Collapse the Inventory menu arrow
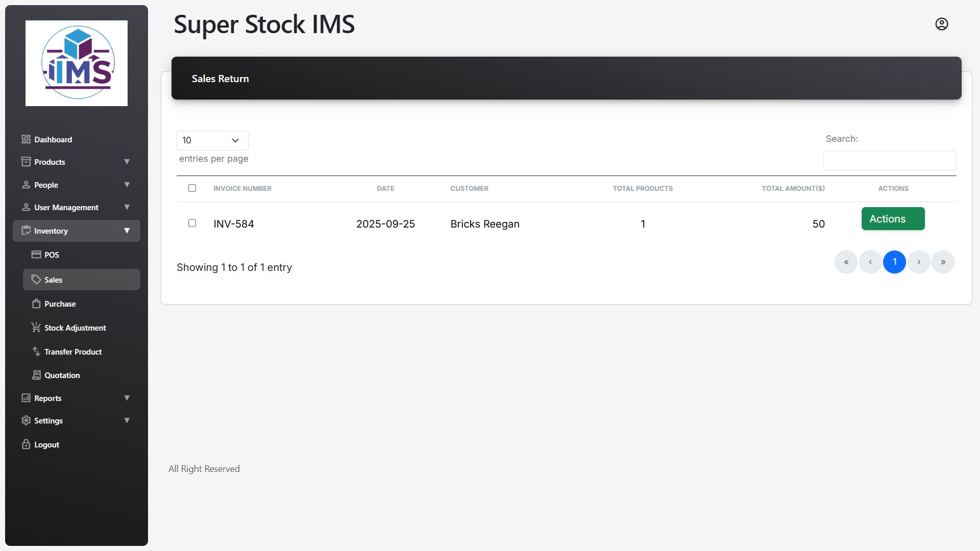 [127, 231]
